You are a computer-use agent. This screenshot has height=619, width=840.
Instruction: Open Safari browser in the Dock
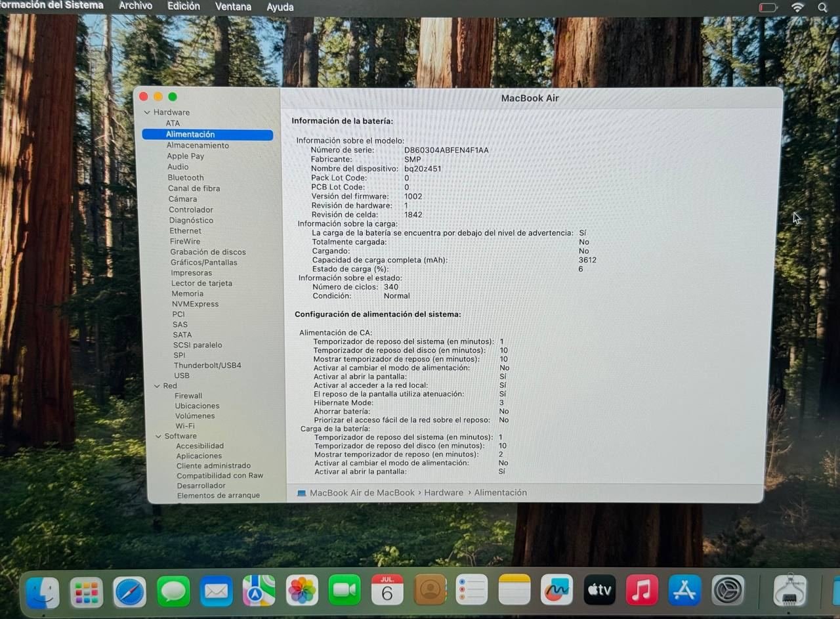[x=129, y=591]
